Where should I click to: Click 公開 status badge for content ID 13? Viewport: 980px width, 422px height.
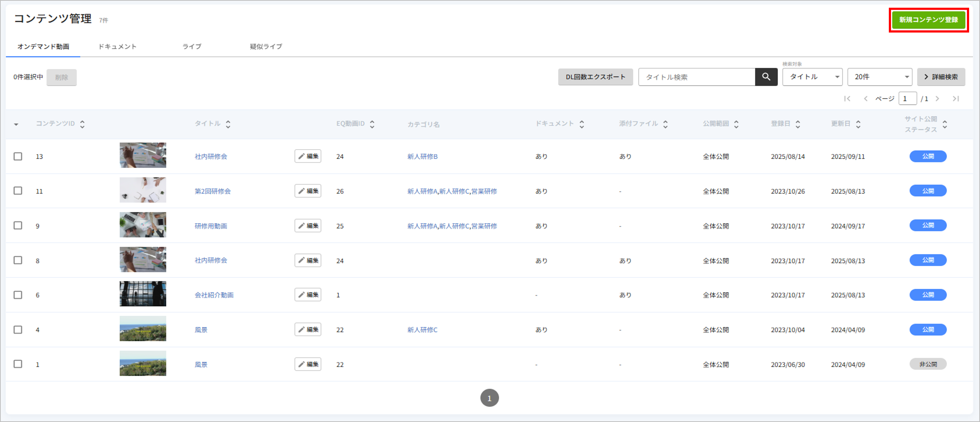[928, 156]
